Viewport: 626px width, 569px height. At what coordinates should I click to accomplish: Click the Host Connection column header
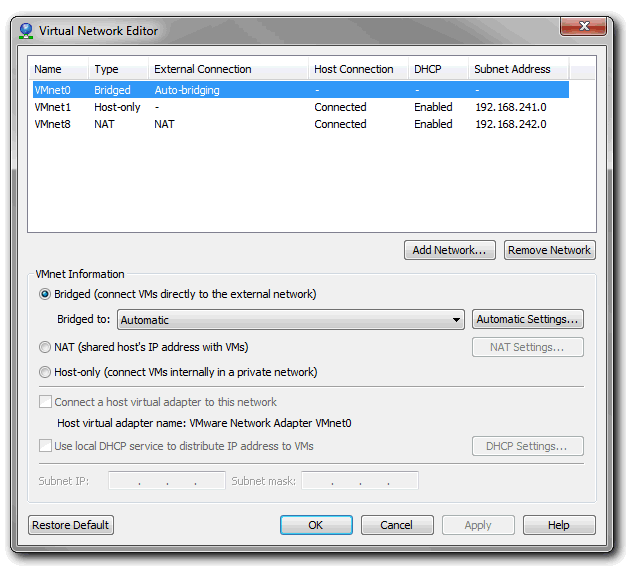tap(359, 69)
